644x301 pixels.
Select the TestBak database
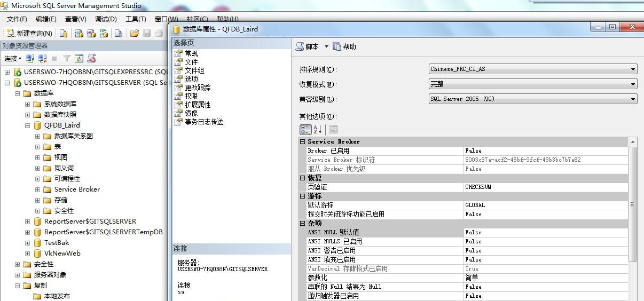pos(57,243)
